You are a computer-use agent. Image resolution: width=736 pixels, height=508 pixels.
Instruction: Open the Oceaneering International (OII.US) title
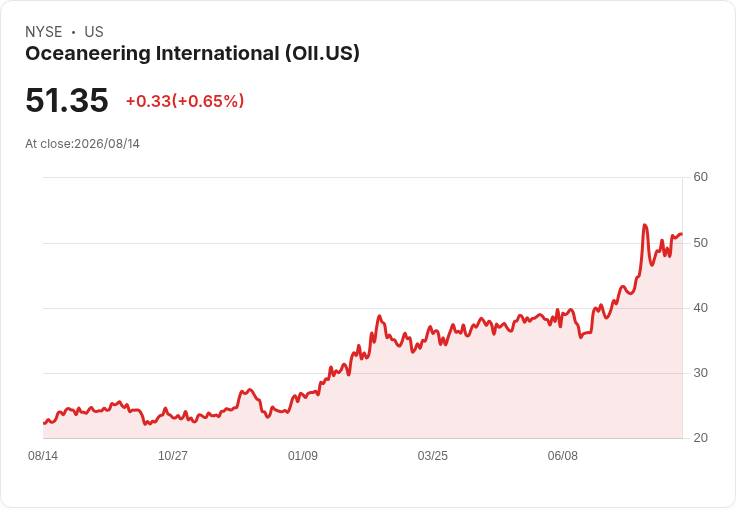click(192, 53)
